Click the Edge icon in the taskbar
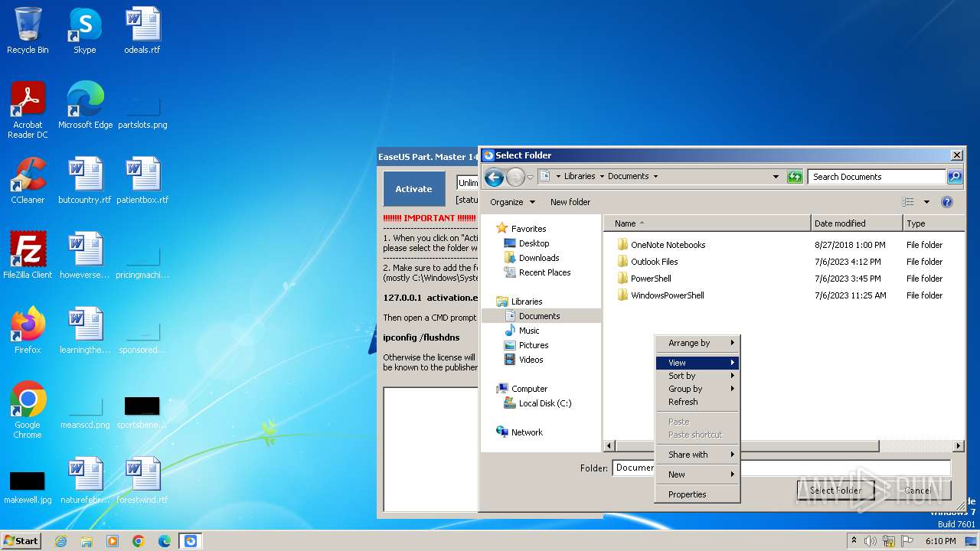The height and width of the screenshot is (551, 980). pyautogui.click(x=165, y=541)
